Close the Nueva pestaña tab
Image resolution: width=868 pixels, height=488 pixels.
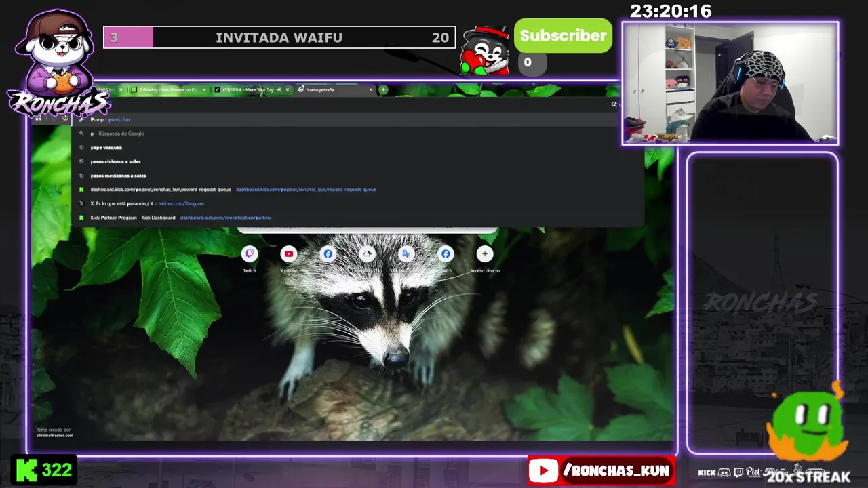pos(371,89)
